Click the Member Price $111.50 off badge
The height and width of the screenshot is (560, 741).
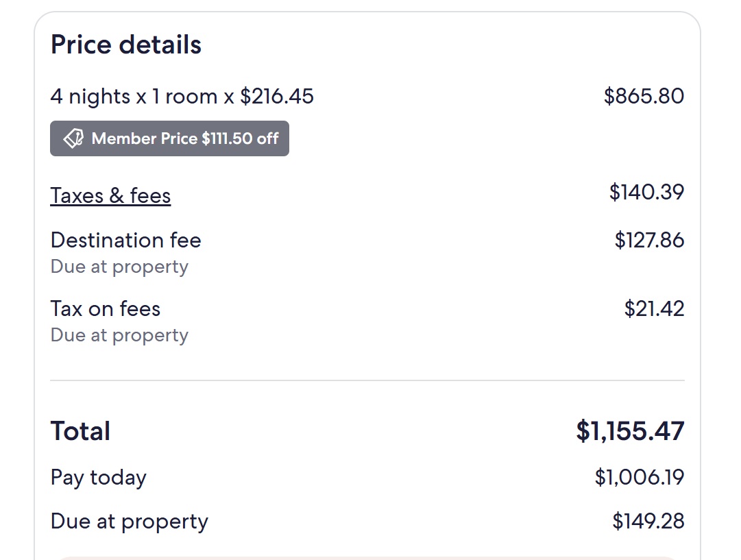tap(169, 138)
